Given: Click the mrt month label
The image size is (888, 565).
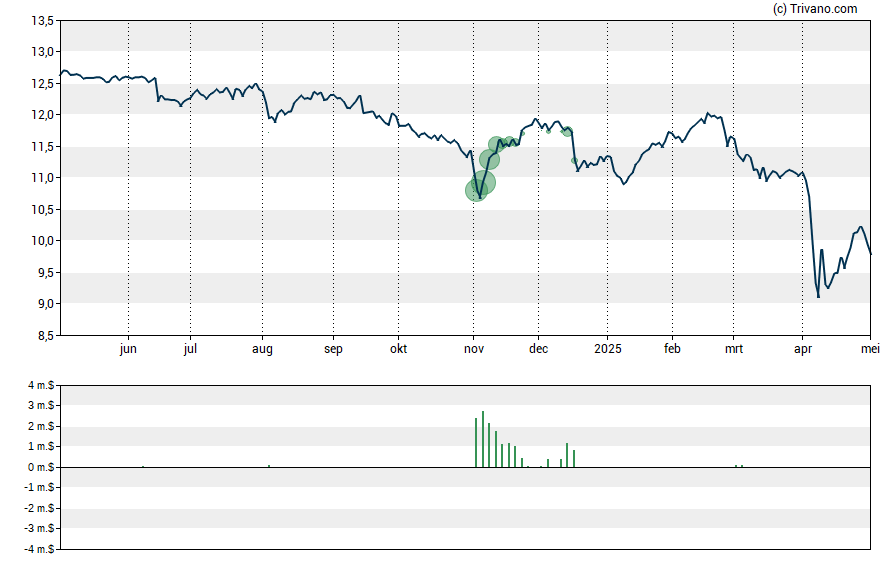Looking at the screenshot, I should point(733,349).
